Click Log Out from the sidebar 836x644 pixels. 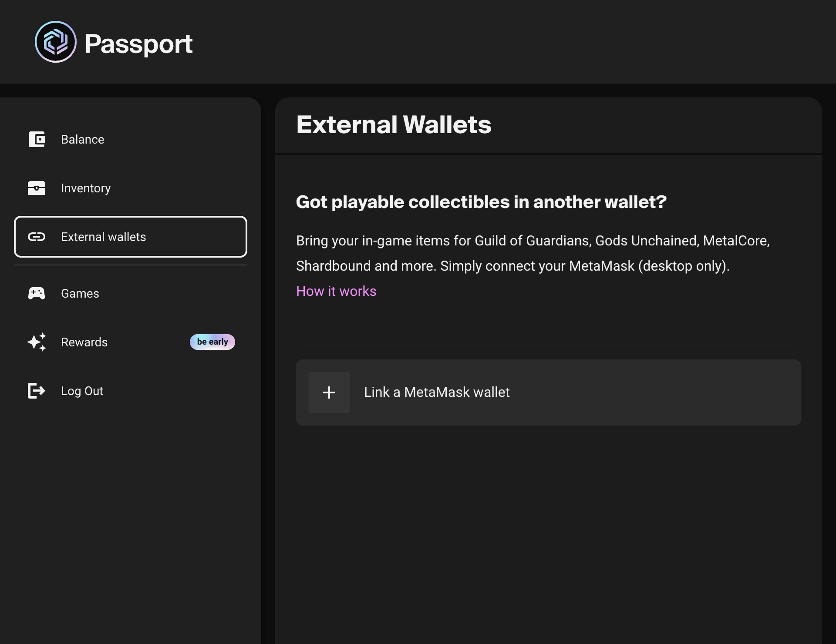click(x=82, y=391)
